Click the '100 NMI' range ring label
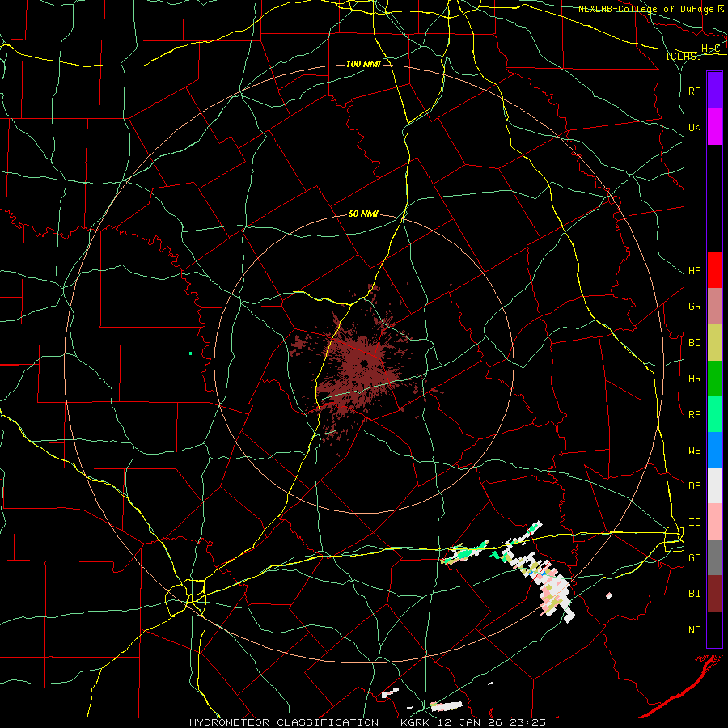Screen dimensions: 728x728 363,64
